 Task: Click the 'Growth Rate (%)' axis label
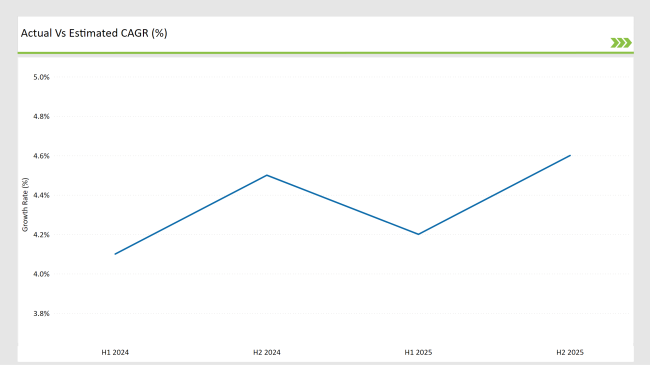click(25, 205)
